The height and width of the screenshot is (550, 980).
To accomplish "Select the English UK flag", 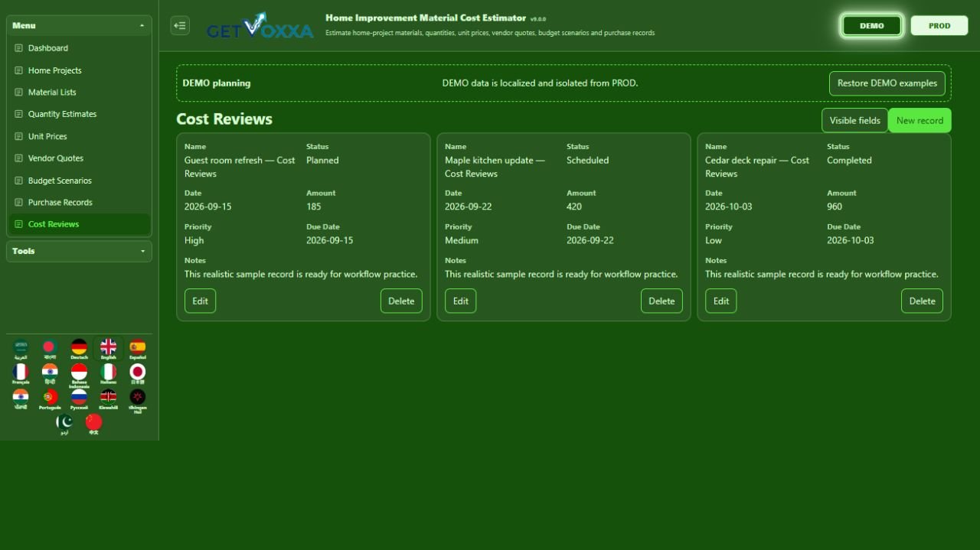I will click(109, 348).
